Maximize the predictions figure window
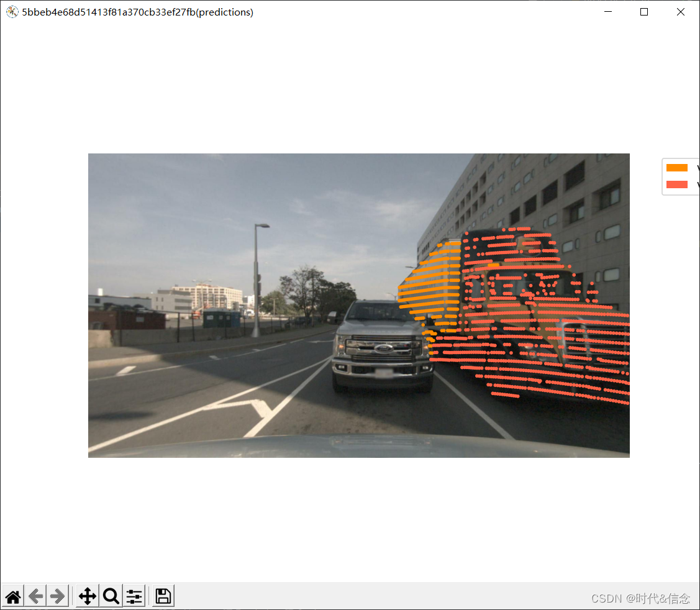The width and height of the screenshot is (700, 610). click(643, 12)
